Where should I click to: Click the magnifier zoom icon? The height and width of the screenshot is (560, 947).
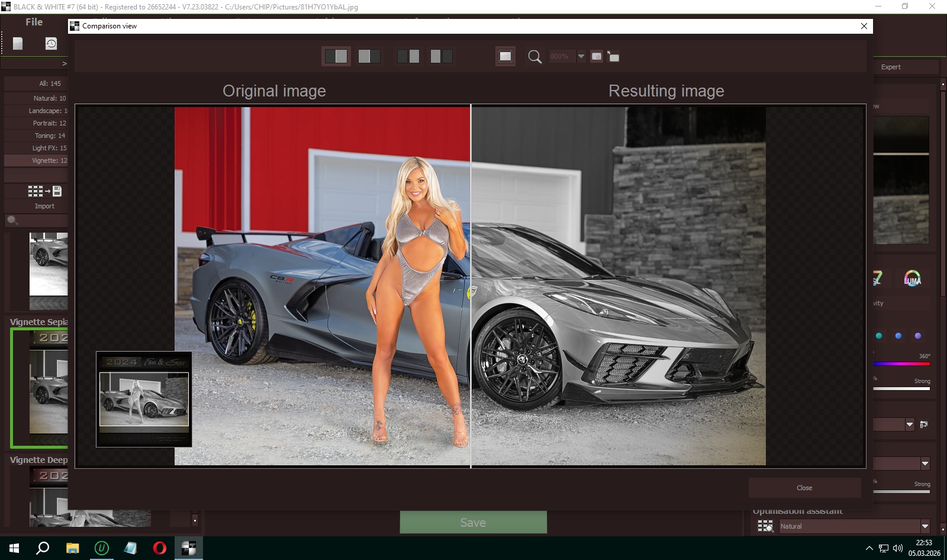tap(534, 57)
